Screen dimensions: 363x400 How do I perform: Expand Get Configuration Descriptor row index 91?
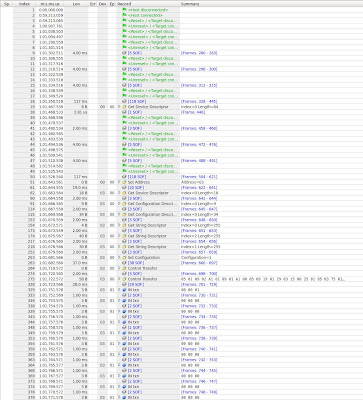click(x=119, y=204)
